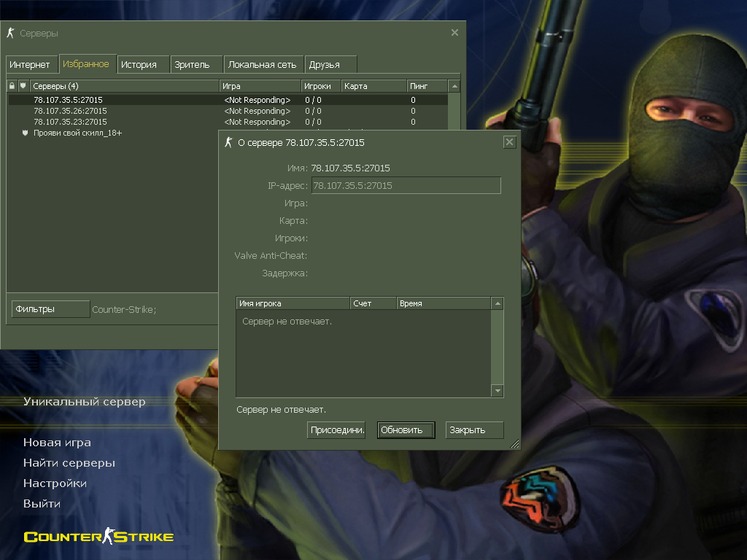Click the Counter-Strike icon in Серверы title

(x=10, y=33)
